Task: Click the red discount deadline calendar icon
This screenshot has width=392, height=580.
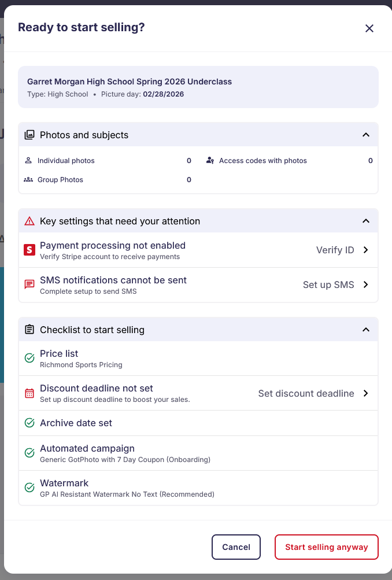Action: pyautogui.click(x=29, y=393)
